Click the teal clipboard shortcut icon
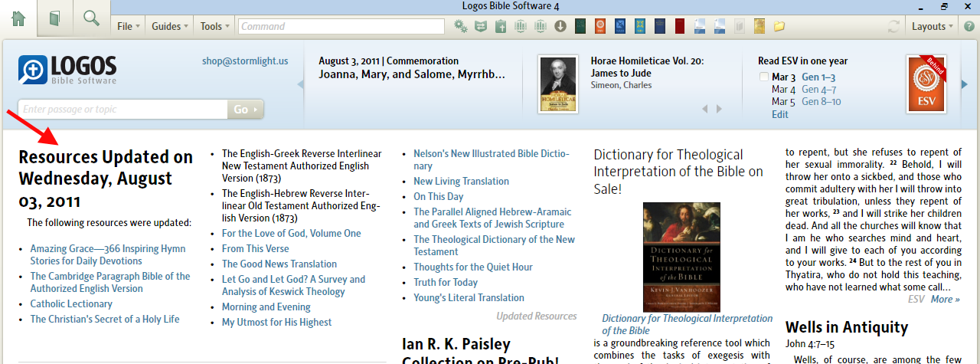Screen dimensions: 980x364 [x=501, y=26]
